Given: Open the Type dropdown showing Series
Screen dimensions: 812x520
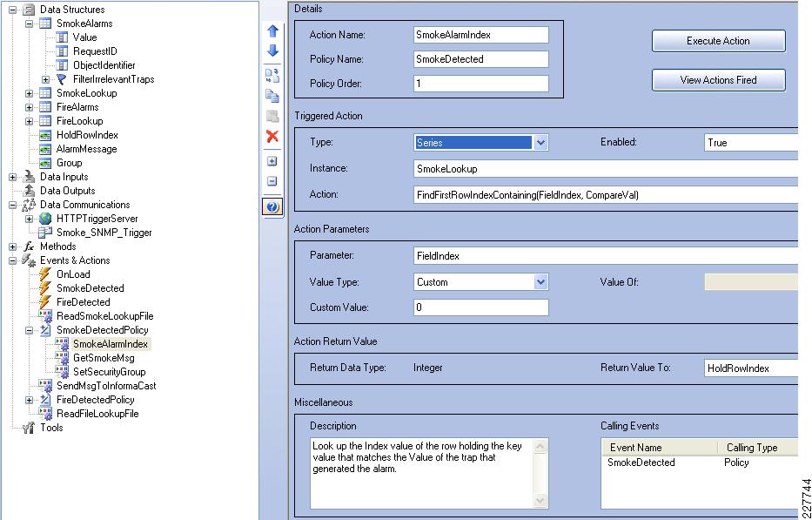Looking at the screenshot, I should point(540,143).
